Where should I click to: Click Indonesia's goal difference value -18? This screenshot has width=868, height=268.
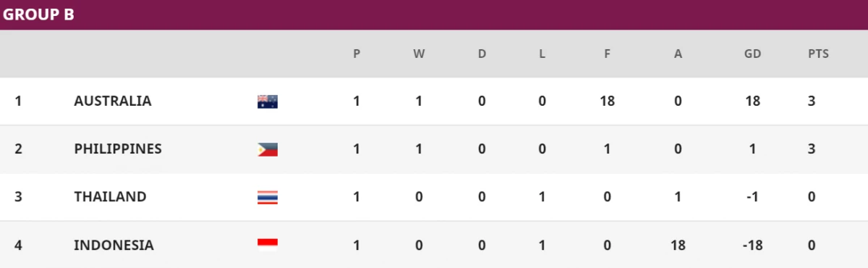[x=752, y=245]
